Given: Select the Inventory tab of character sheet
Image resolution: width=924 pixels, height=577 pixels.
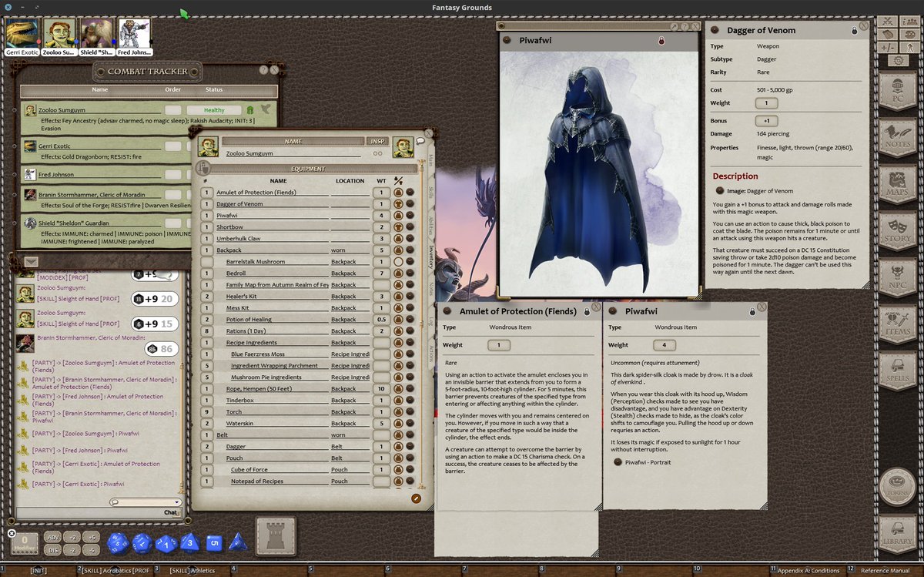Looking at the screenshot, I should tap(431, 257).
